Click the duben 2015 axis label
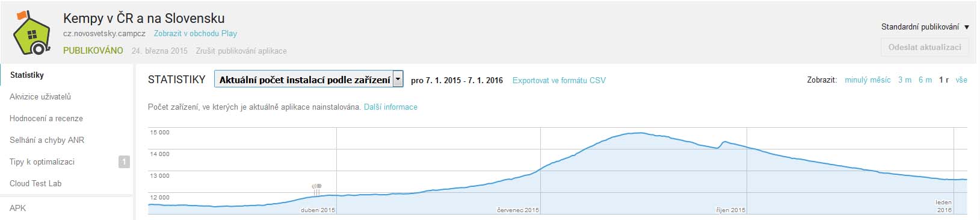The height and width of the screenshot is (220, 980). [x=318, y=210]
